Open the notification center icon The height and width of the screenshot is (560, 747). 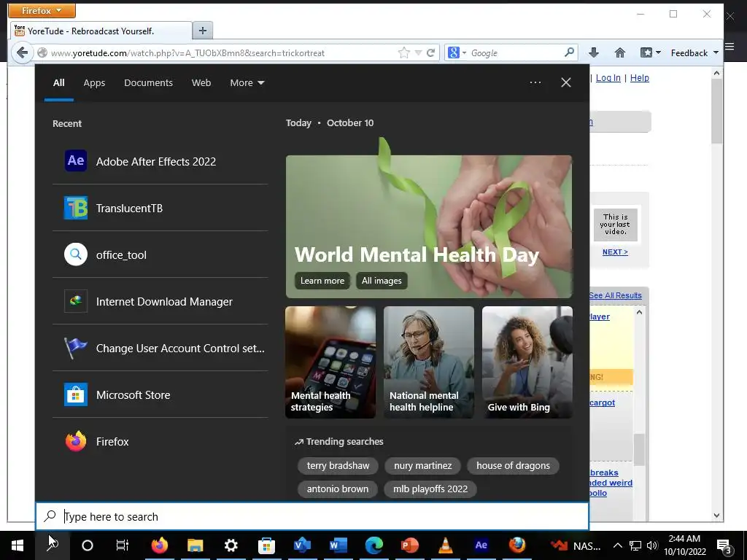(x=724, y=546)
